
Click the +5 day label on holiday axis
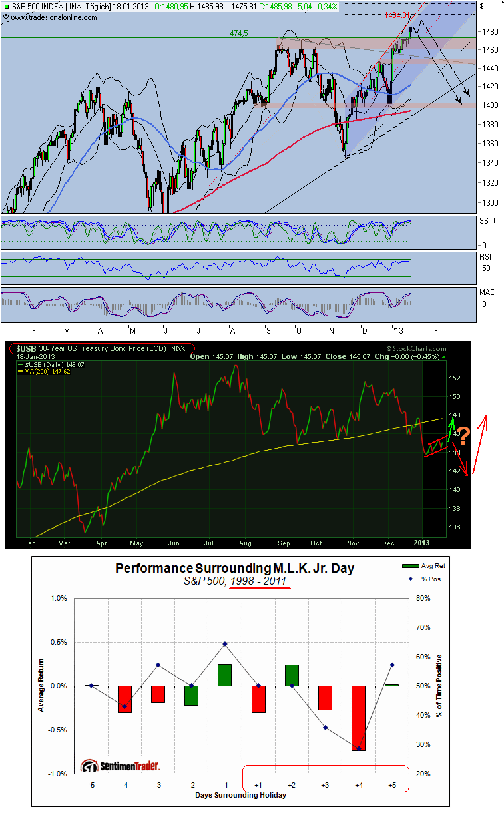[393, 786]
